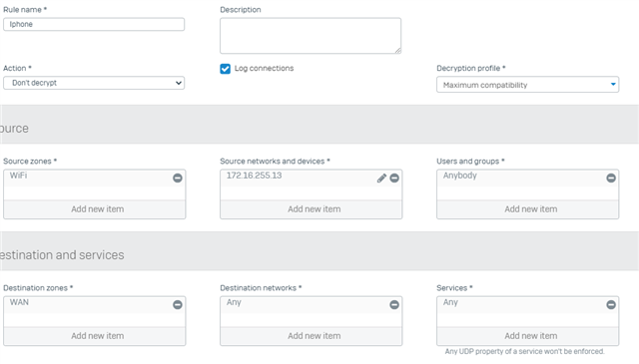Open the Action dropdown showing Don't decrypt
The image size is (639, 364).
[x=94, y=83]
